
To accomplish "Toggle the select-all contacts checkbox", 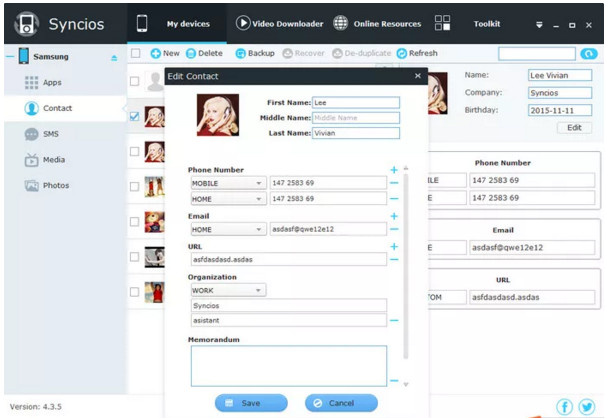I will pyautogui.click(x=136, y=53).
